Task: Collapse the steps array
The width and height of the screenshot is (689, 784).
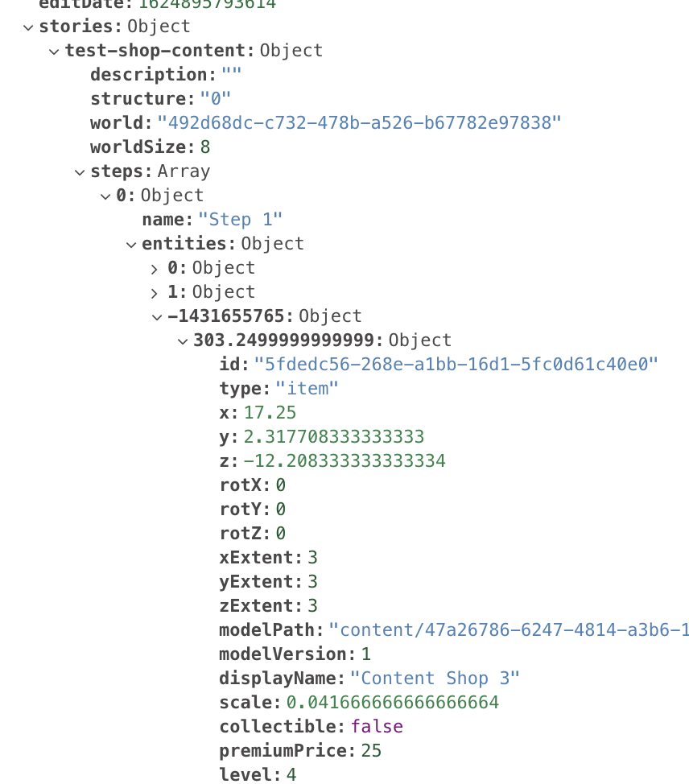Action: tap(80, 171)
